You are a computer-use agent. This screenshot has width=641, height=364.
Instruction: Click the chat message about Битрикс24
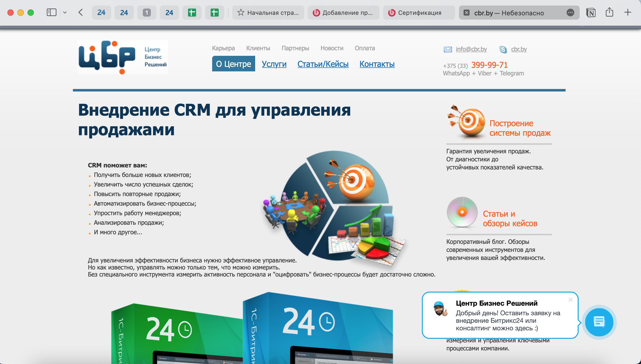click(x=508, y=321)
